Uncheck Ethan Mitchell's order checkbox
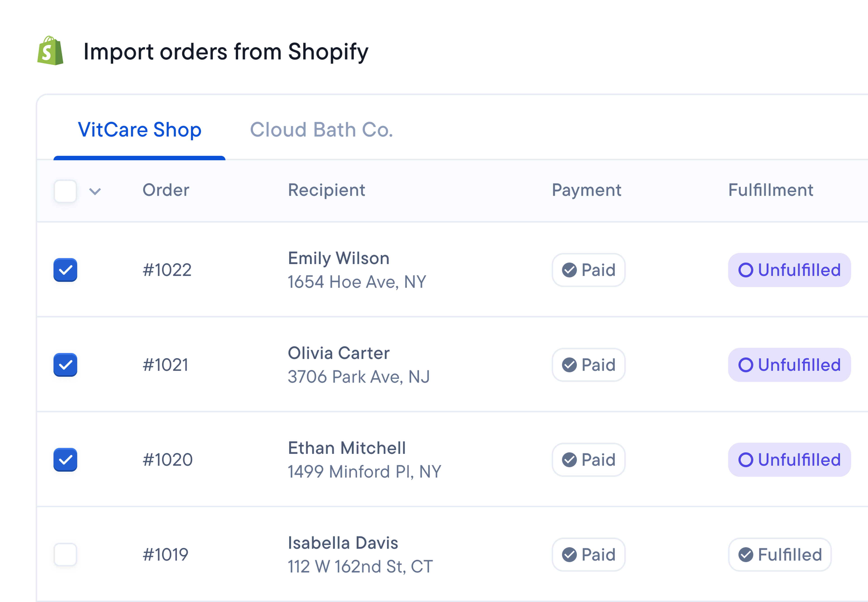This screenshot has width=868, height=602. coord(65,460)
